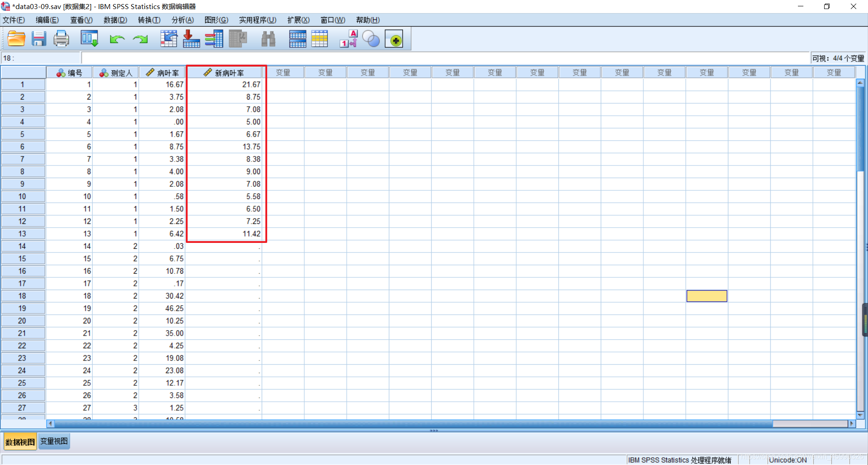
Task: Select row header 18
Action: tap(23, 296)
